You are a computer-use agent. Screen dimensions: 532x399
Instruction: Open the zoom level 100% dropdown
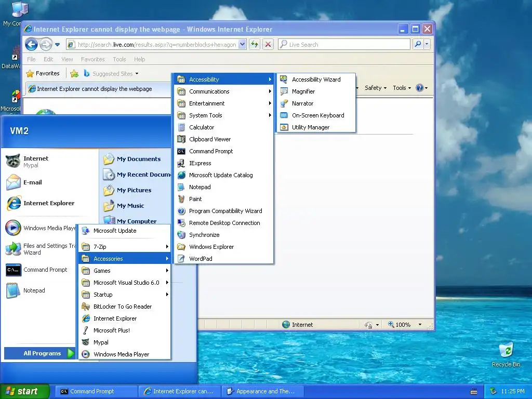[x=420, y=325]
